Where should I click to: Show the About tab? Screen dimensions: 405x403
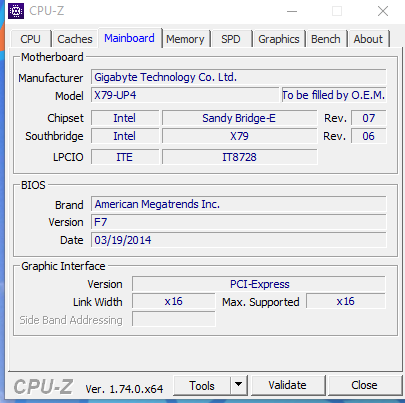click(x=368, y=39)
